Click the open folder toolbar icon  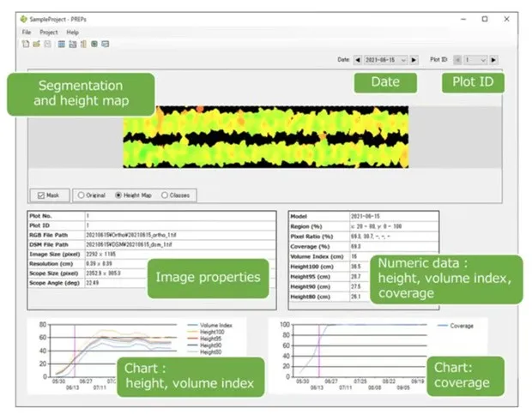pyautogui.click(x=36, y=44)
